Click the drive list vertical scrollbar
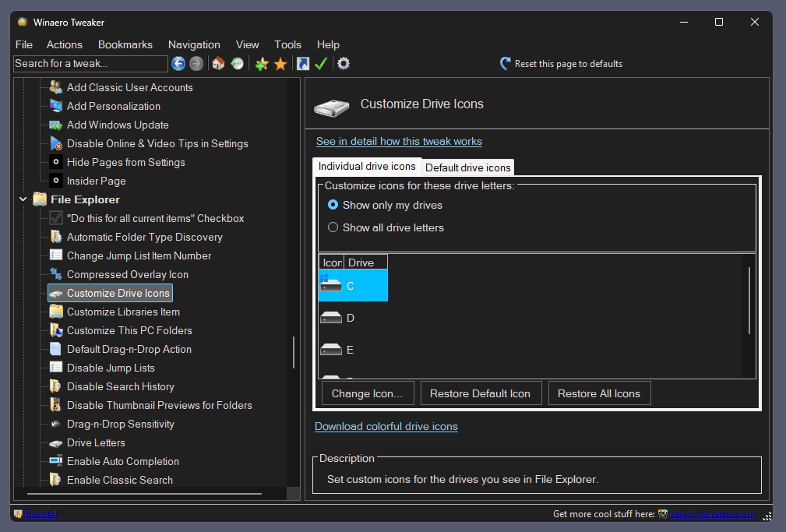The image size is (786, 532). (749, 300)
